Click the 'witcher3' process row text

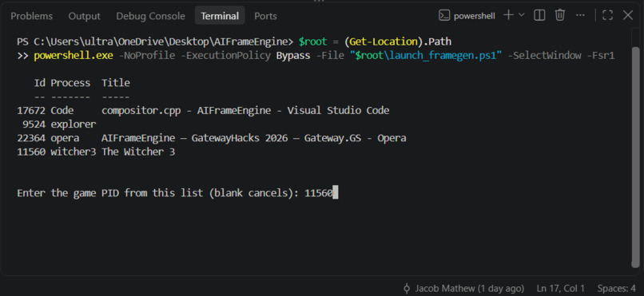pos(74,152)
